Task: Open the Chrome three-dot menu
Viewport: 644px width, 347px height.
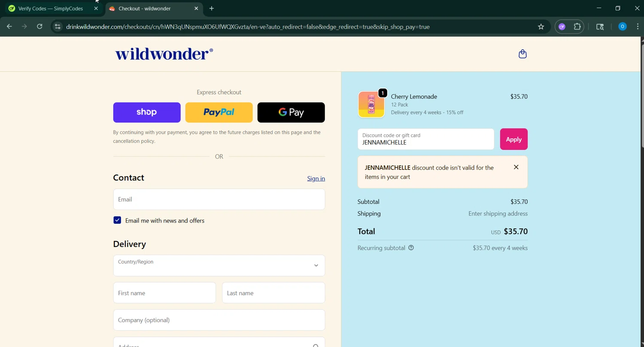Action: (x=637, y=27)
